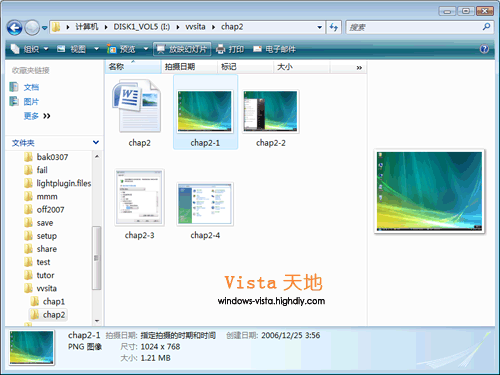Viewport: 500px width, 375px height.
Task: Click the 1.21 MB size value
Action: 155,358
